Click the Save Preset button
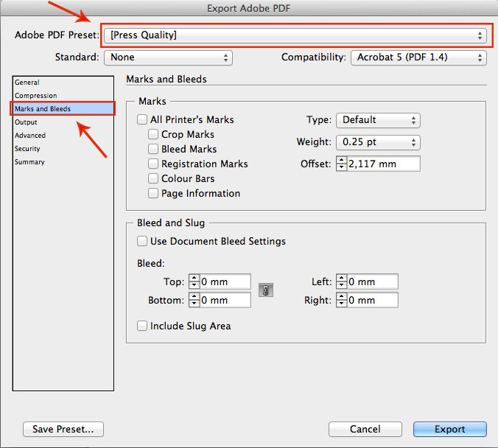 click(x=63, y=430)
